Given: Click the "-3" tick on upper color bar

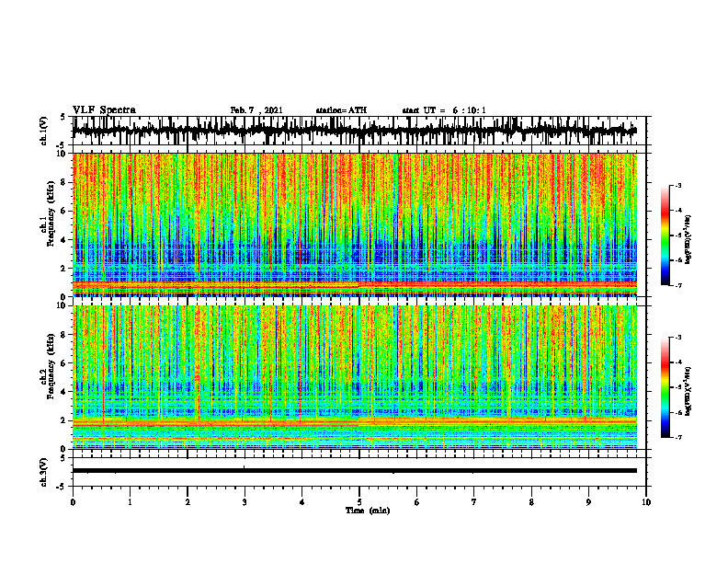Looking at the screenshot, I should coord(678,186).
